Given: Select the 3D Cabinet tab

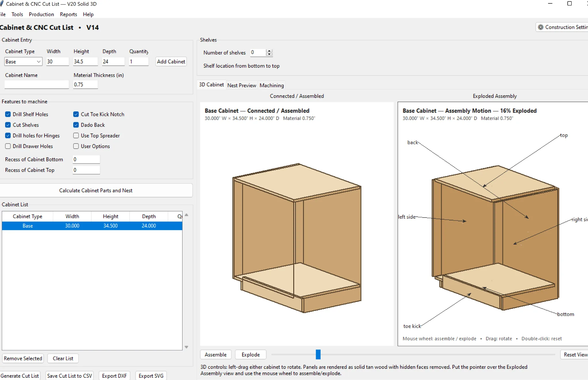Looking at the screenshot, I should (x=211, y=85).
